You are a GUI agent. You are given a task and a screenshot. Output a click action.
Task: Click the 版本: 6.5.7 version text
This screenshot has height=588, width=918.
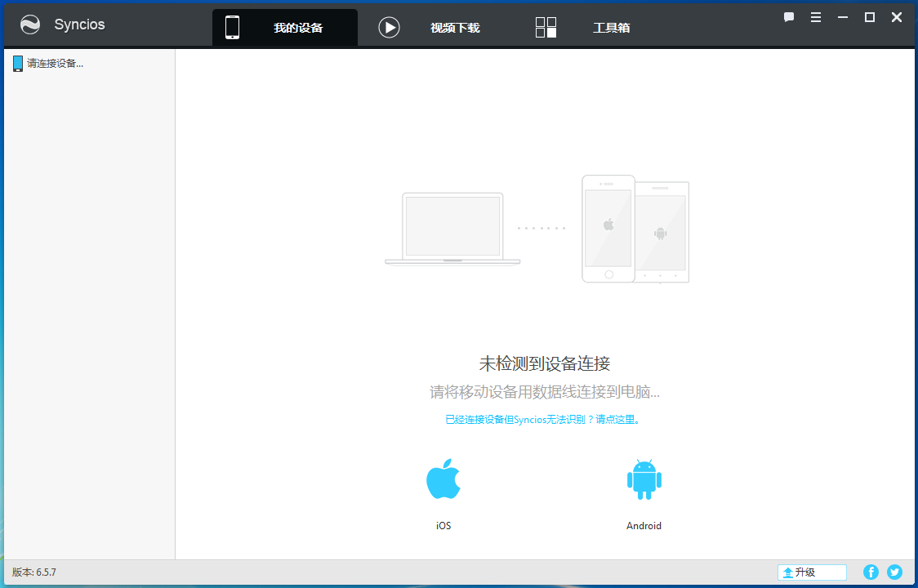(x=34, y=572)
